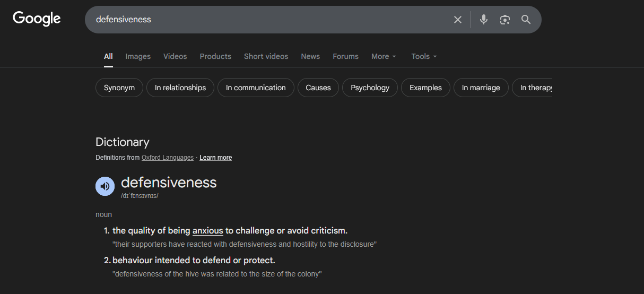Play pronunciation audio for defensiveness

coord(105,186)
